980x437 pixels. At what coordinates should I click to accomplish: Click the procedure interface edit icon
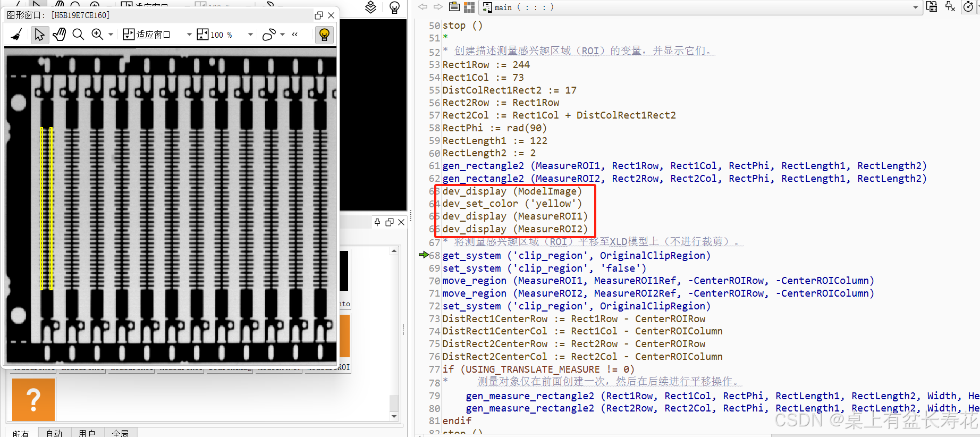pos(932,6)
